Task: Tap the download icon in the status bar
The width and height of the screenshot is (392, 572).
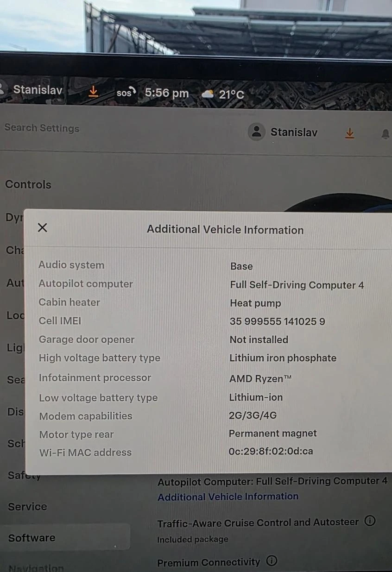Action: 94,91
